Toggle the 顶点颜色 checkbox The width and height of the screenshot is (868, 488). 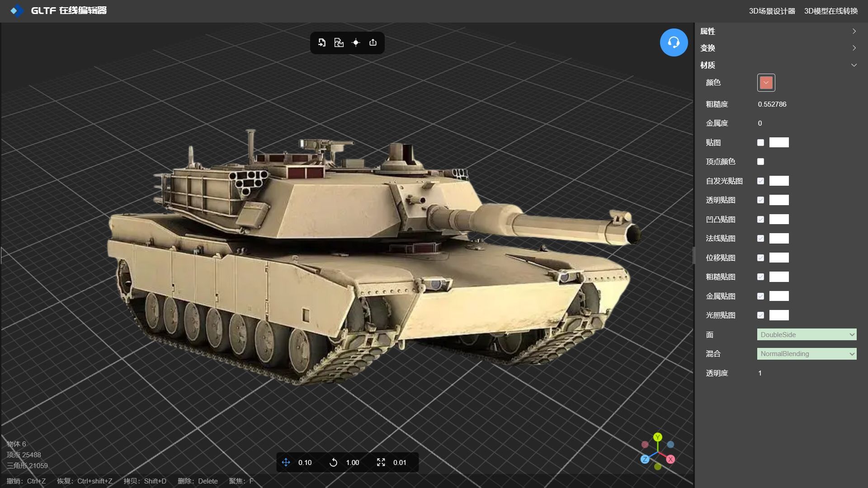point(760,161)
